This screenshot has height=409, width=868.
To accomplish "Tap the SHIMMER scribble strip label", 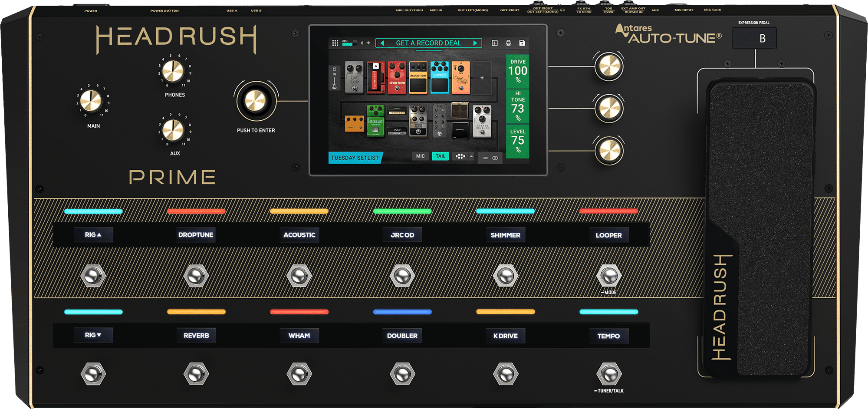I will 505,235.
